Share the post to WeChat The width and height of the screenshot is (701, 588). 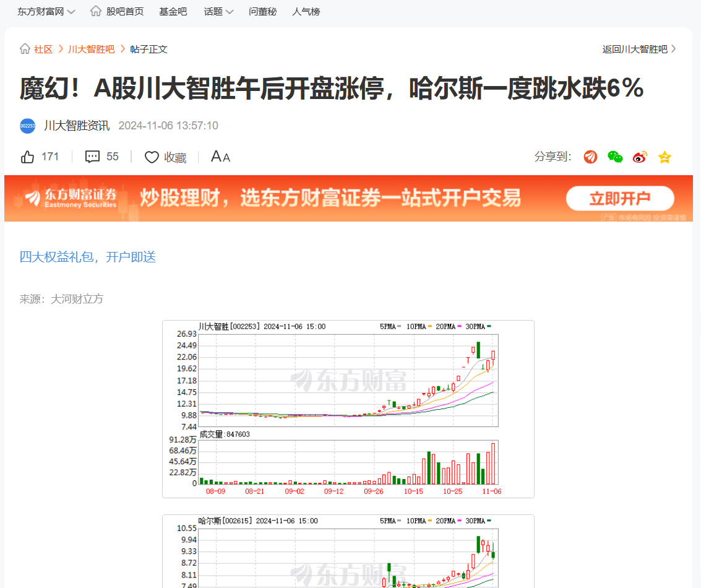coord(615,157)
